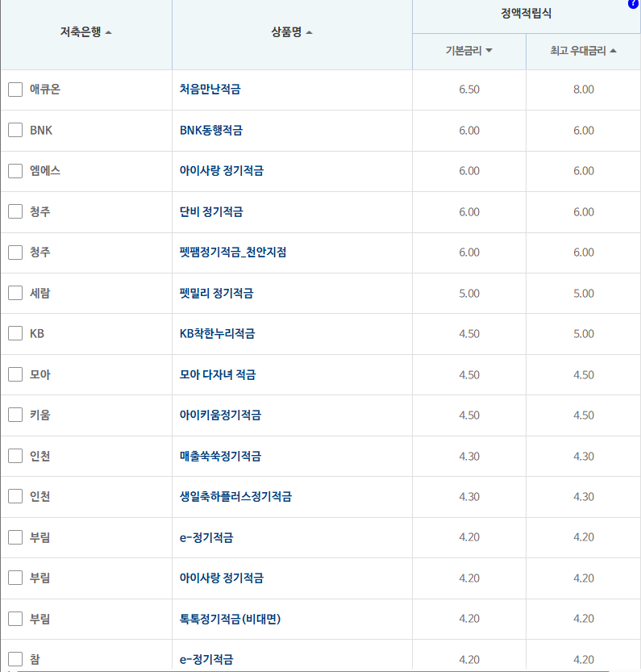Click the 키움 bank name
Screen dimensions: 641x672
tap(40, 415)
